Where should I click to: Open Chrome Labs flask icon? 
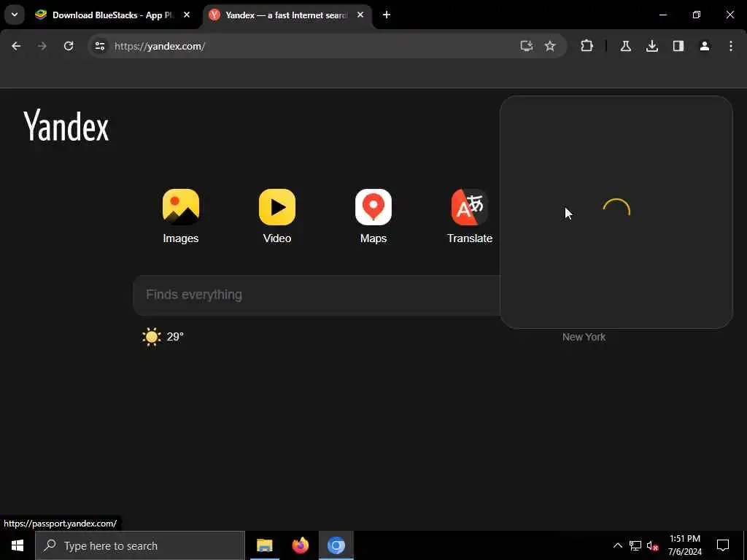click(x=625, y=46)
